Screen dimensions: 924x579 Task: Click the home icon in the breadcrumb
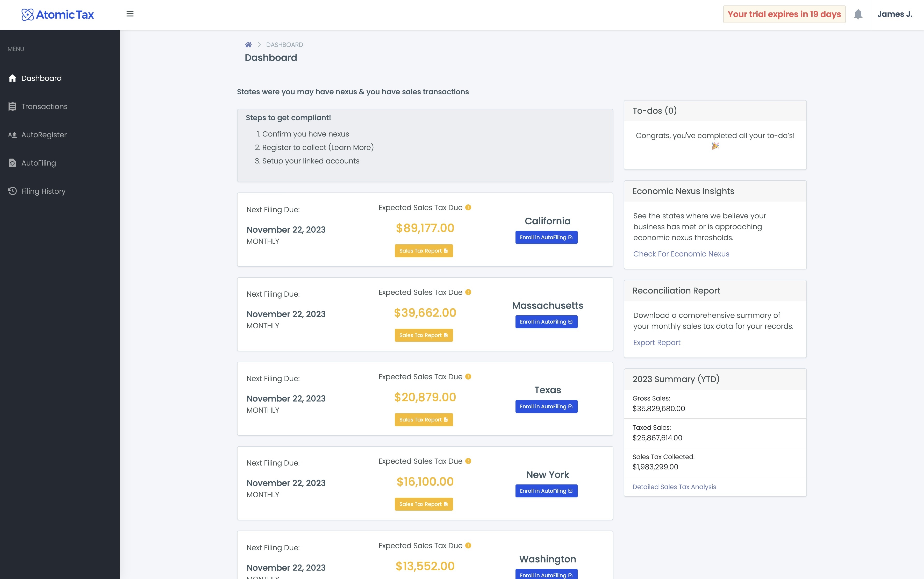(248, 44)
